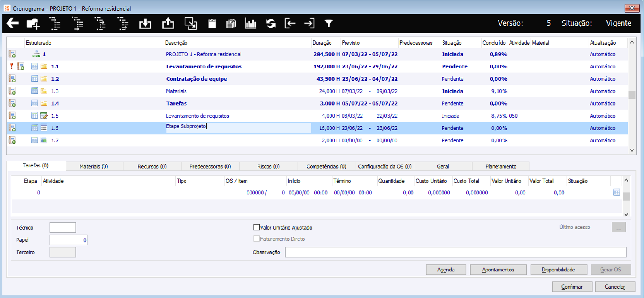Click the Agenda button

pos(446,270)
